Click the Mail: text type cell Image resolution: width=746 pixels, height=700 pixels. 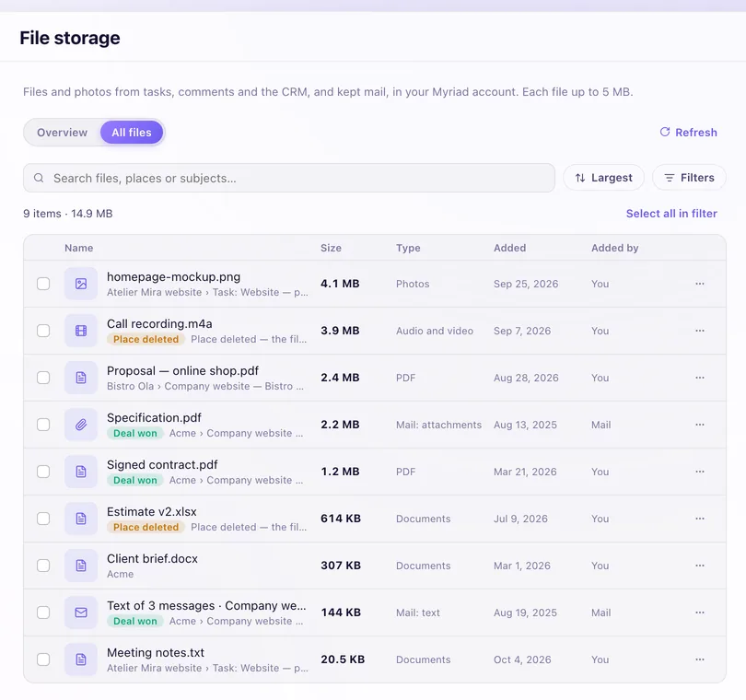(418, 612)
